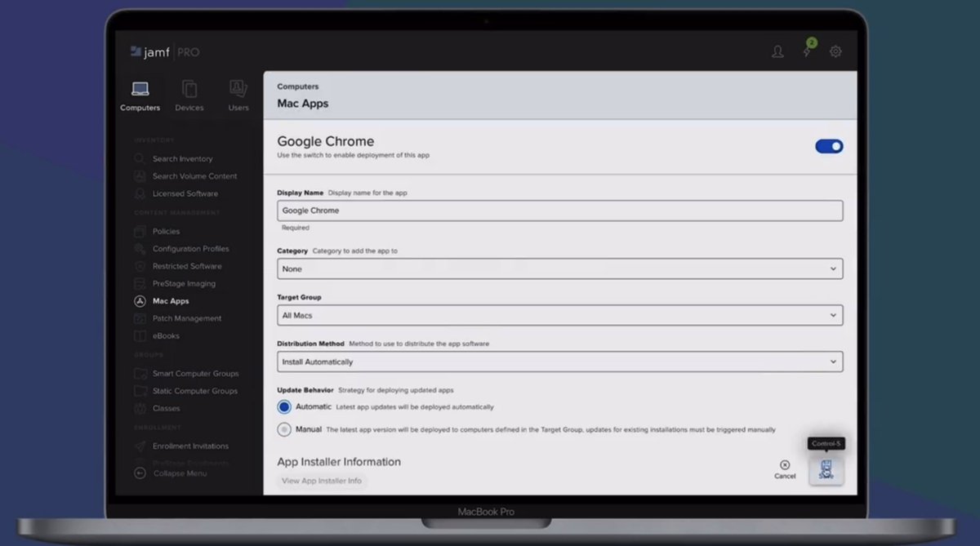This screenshot has height=546, width=980.
Task: Open eBooks from the sidebar
Action: tap(166, 336)
